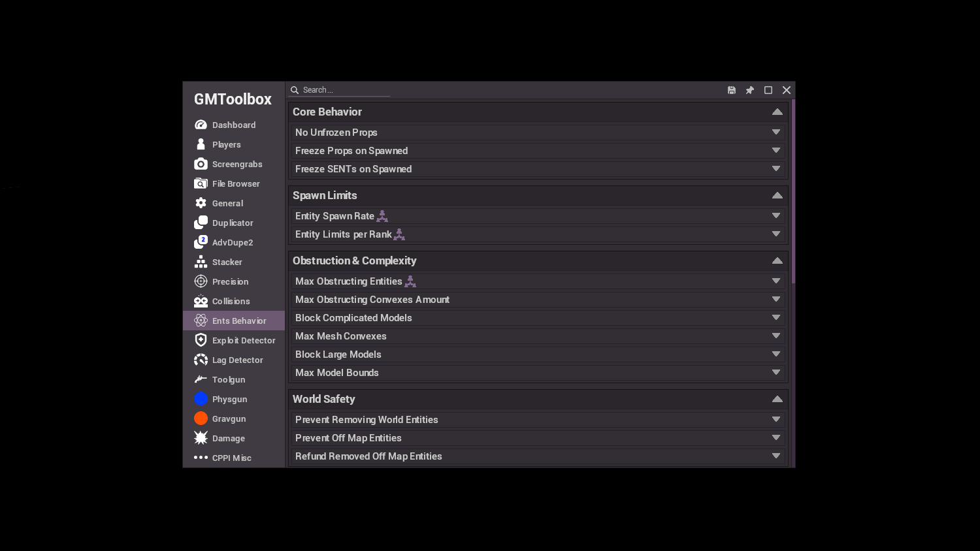The width and height of the screenshot is (980, 551).
Task: Go to the Gravgun section
Action: 234,418
